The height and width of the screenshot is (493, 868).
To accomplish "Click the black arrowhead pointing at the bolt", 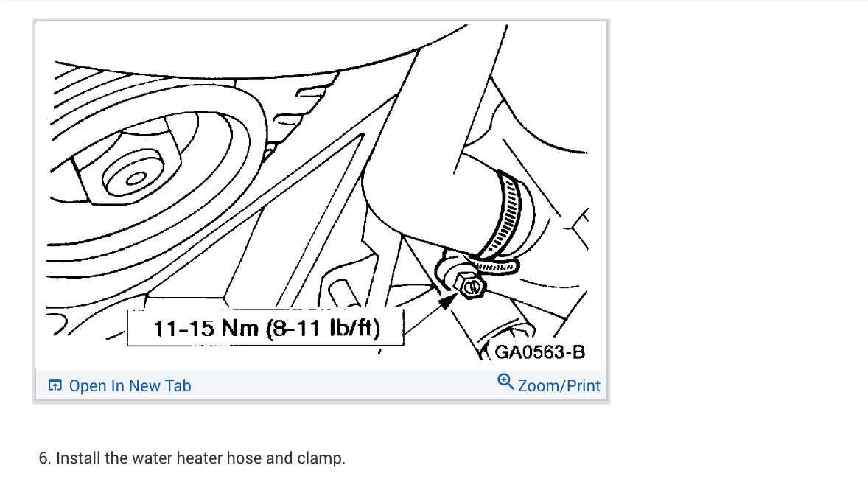I will (447, 302).
